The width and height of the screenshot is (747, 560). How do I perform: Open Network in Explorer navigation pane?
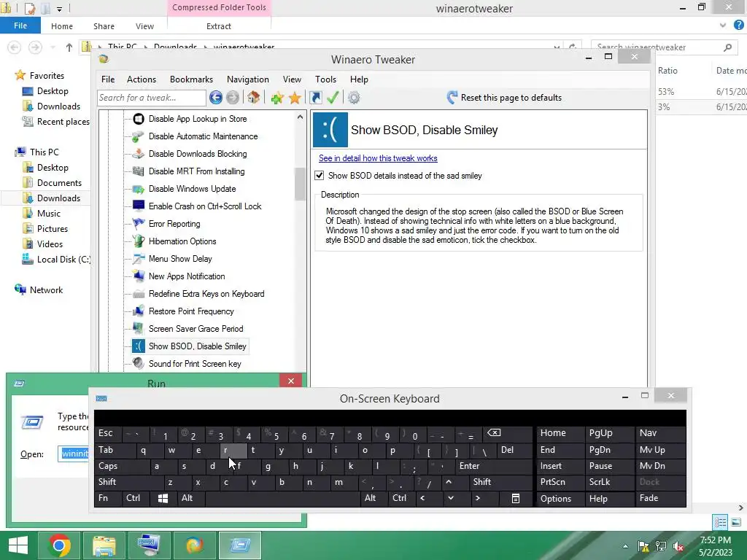point(46,290)
